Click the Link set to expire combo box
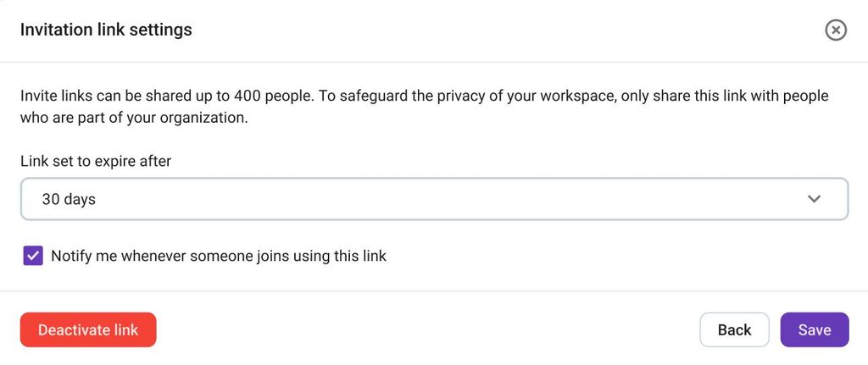This screenshot has height=365, width=868. [434, 199]
